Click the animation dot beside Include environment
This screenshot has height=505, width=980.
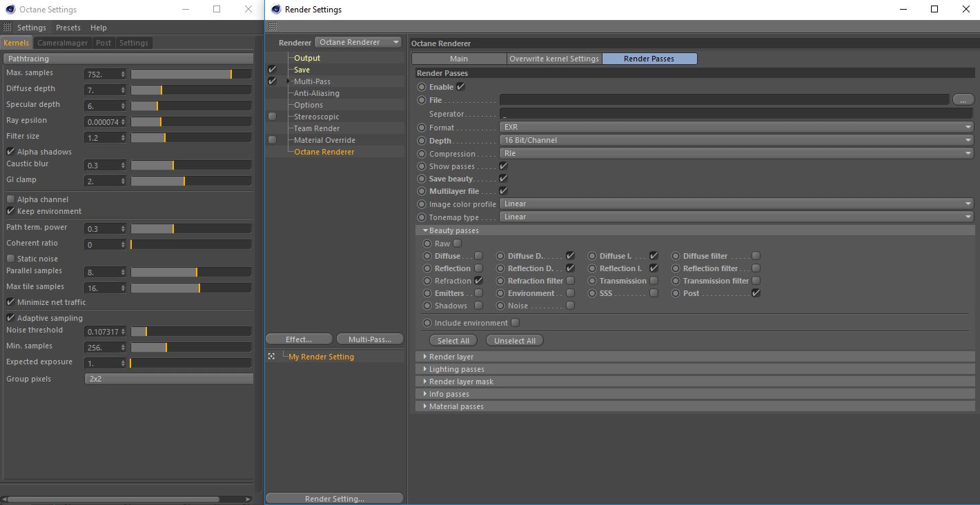[427, 323]
